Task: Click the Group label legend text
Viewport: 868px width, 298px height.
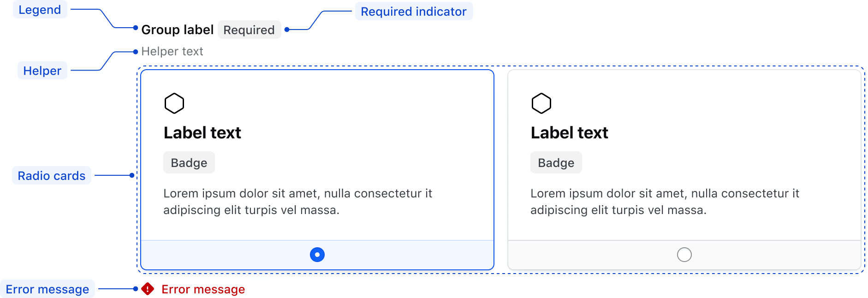Action: [177, 30]
